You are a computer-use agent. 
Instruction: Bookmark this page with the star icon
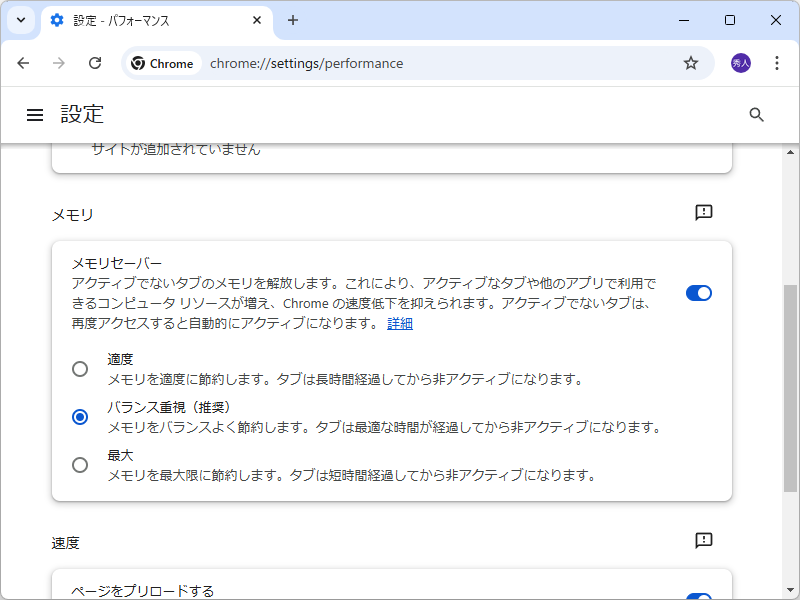point(690,62)
